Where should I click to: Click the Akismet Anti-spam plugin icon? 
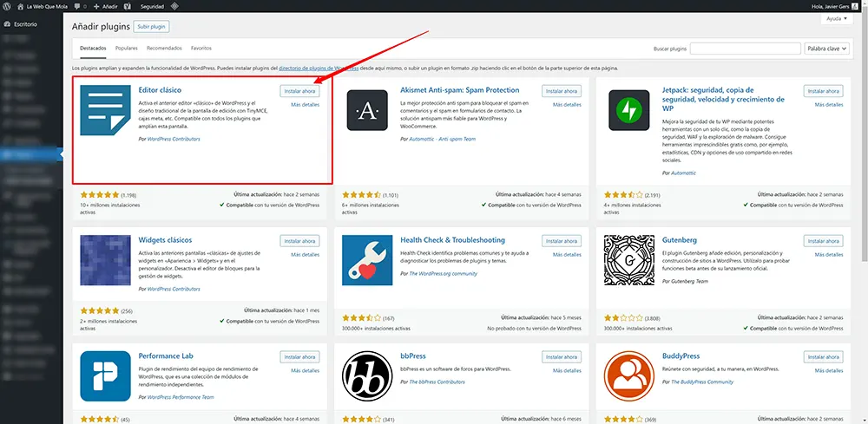(367, 109)
